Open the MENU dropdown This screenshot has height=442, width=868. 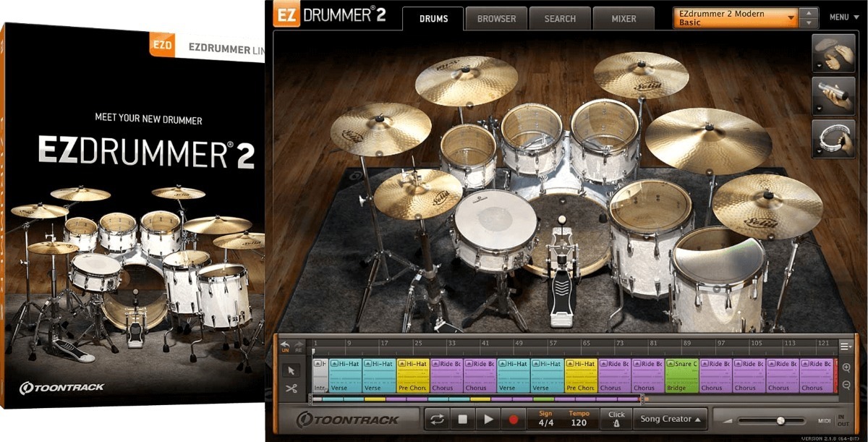click(843, 17)
